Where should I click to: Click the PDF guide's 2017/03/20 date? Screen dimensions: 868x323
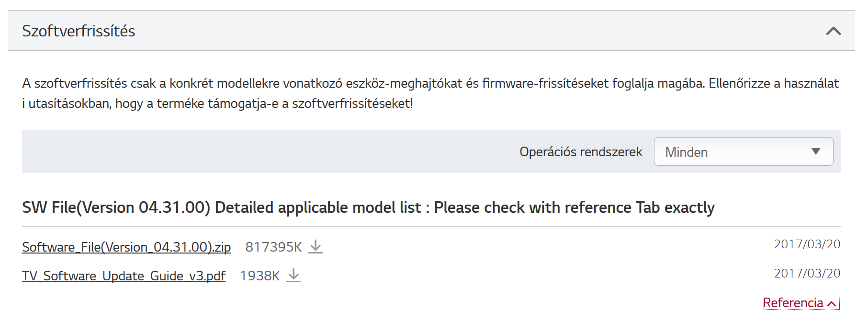coord(807,274)
